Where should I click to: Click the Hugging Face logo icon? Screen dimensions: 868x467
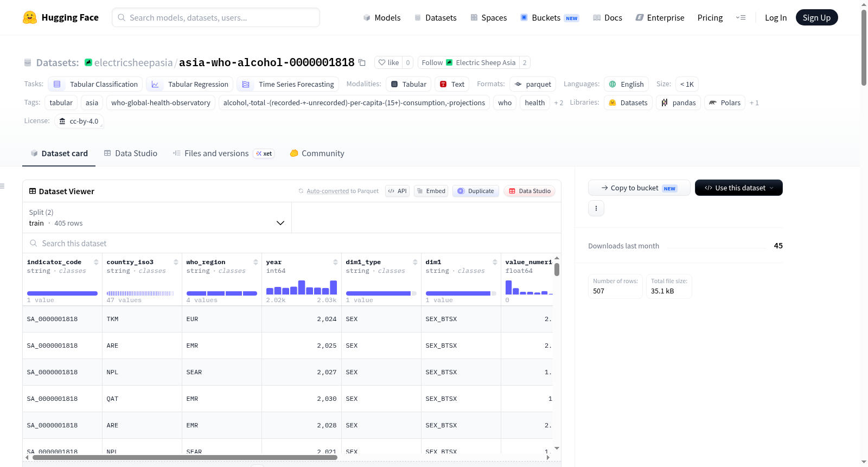pos(30,17)
